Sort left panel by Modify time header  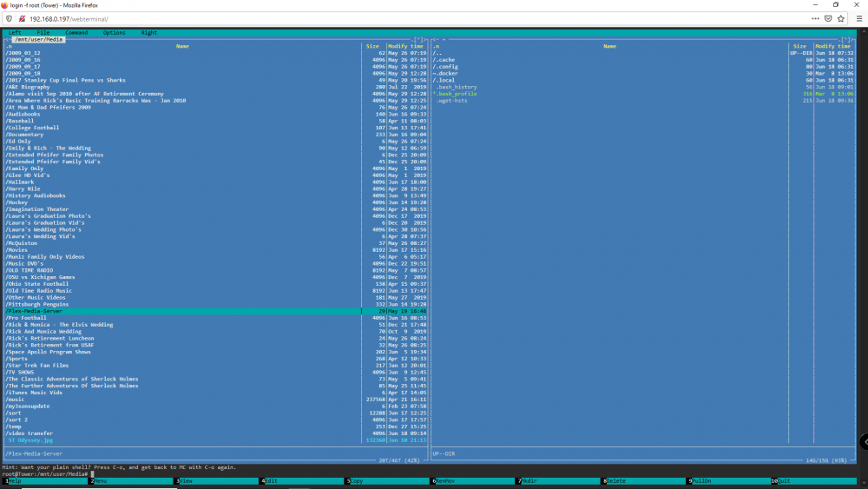tap(405, 46)
